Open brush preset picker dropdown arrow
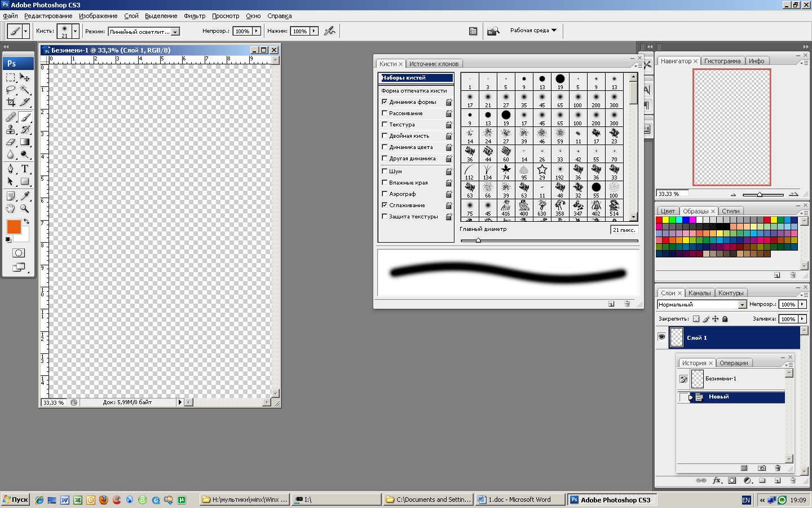812x508 pixels. (75, 31)
